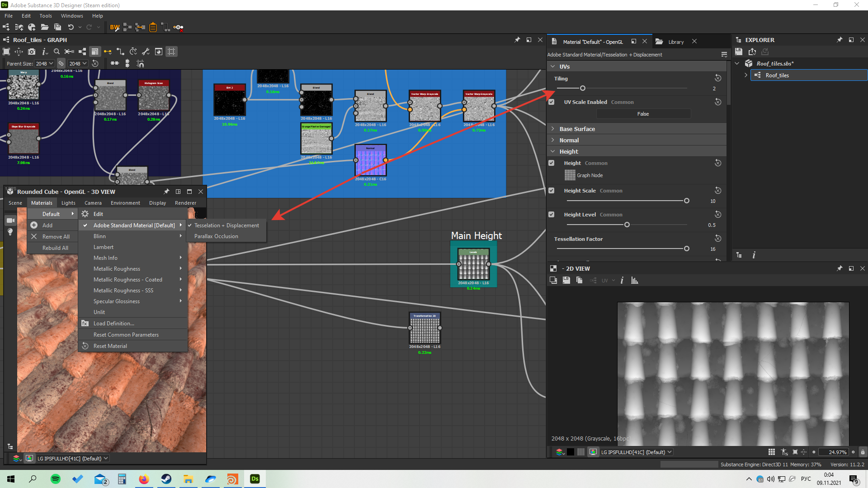The image size is (868, 488).
Task: Open the Tools menu in menu bar
Action: point(46,16)
